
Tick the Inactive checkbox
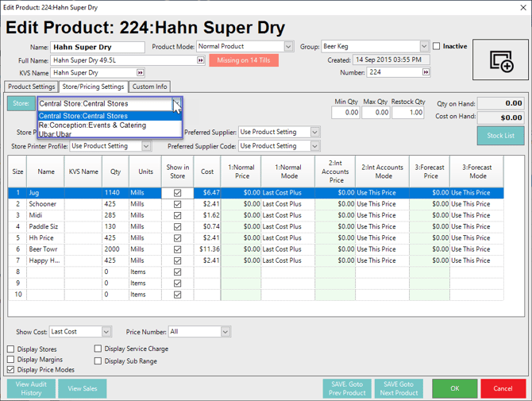click(437, 47)
